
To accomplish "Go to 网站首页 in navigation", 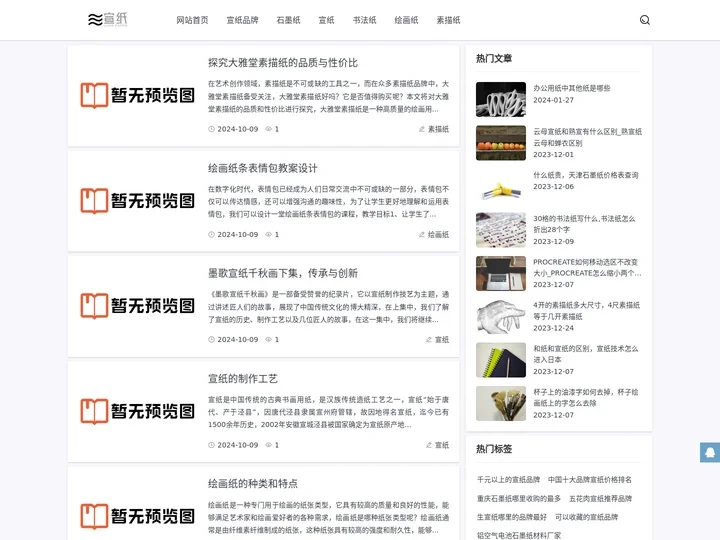I will pos(192,20).
